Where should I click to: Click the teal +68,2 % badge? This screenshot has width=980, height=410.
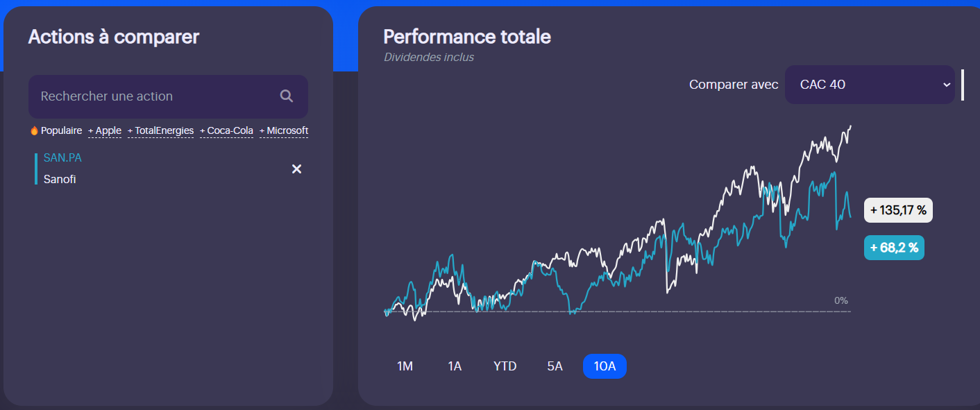pyautogui.click(x=894, y=248)
